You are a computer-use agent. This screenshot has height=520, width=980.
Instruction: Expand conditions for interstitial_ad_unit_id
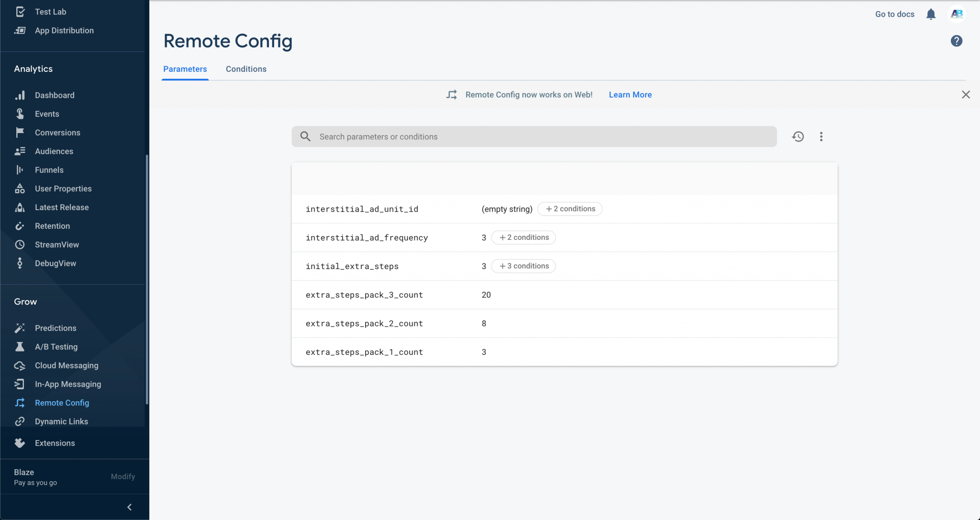[569, 209]
